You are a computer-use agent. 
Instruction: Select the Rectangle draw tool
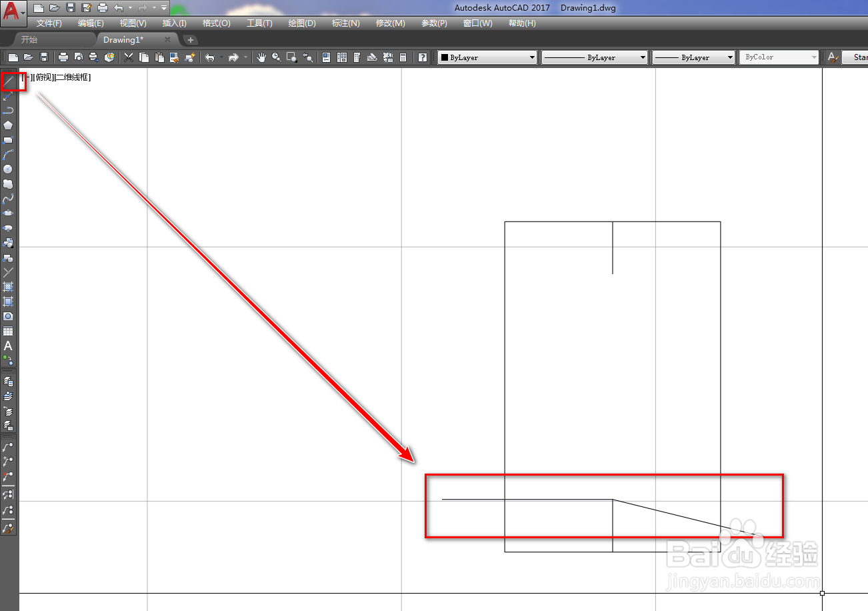(8, 140)
